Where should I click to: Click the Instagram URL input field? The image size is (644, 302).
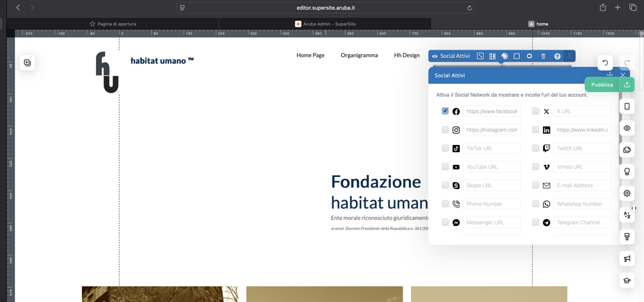pos(491,130)
